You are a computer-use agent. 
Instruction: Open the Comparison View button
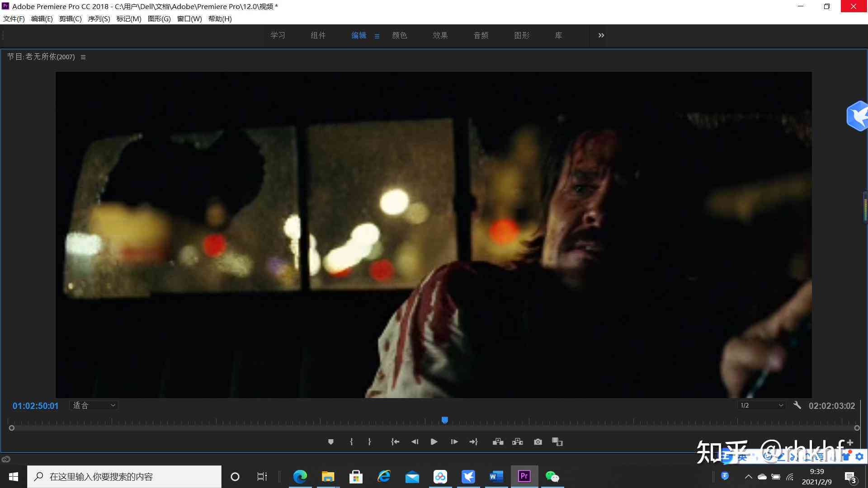click(x=557, y=442)
